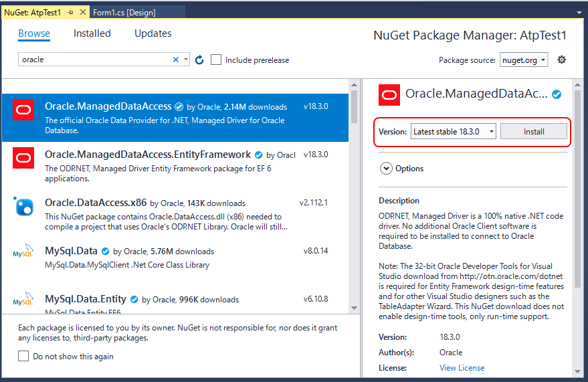Click the package list scrollbar thumb
The image size is (588, 382).
click(354, 107)
